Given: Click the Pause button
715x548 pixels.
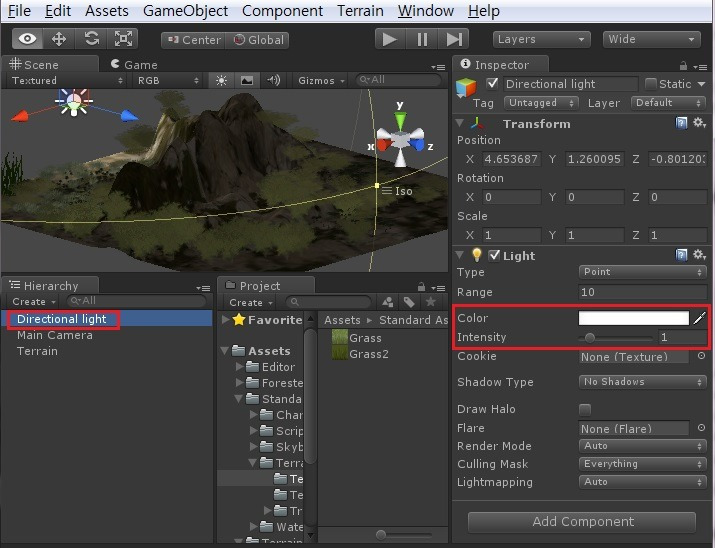Looking at the screenshot, I should coord(422,39).
